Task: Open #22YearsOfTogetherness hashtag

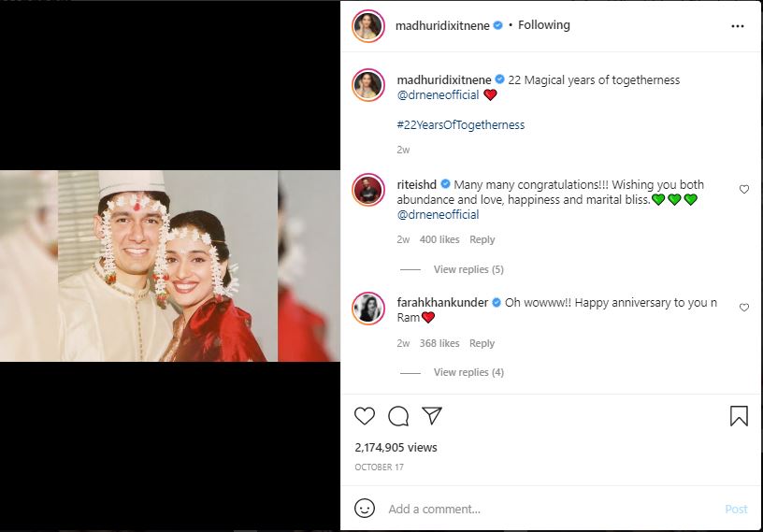Action: pos(460,124)
